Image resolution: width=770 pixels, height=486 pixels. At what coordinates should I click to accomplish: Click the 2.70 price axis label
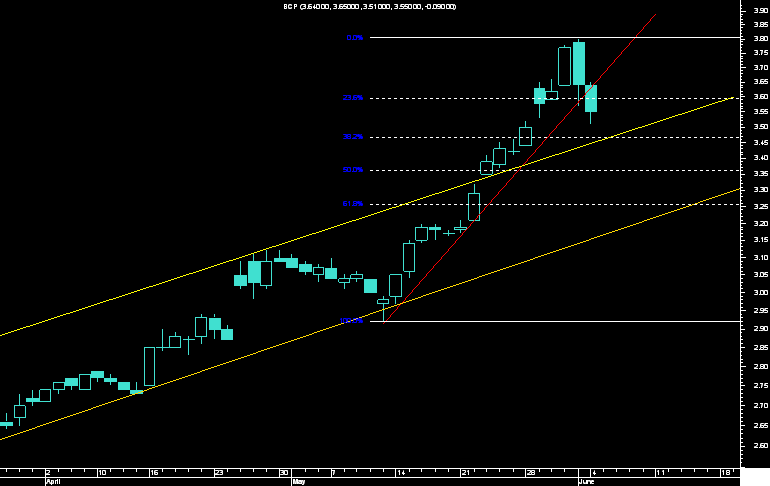coord(761,405)
